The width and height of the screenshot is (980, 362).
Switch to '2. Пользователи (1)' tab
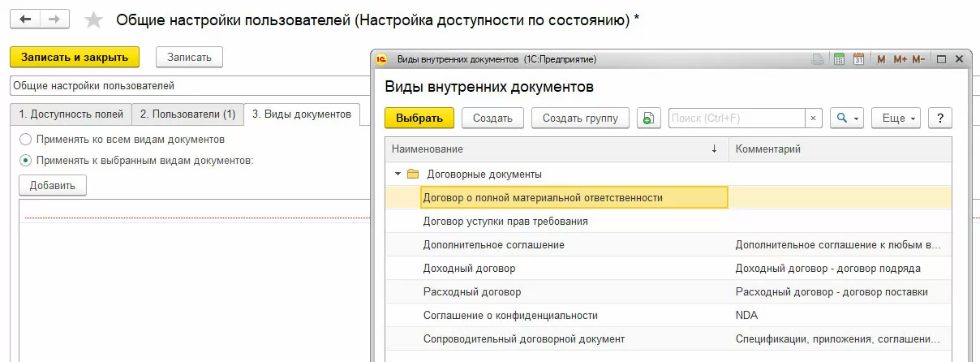pyautogui.click(x=187, y=114)
